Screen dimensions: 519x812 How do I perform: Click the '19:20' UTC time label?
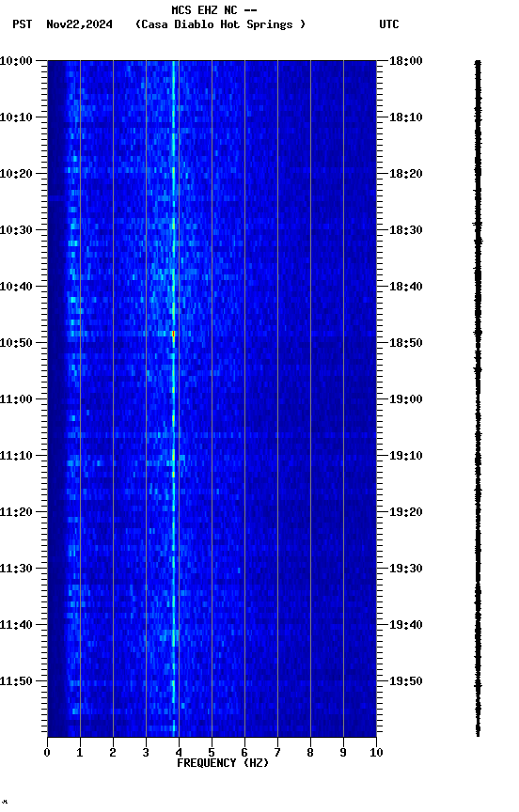406,512
